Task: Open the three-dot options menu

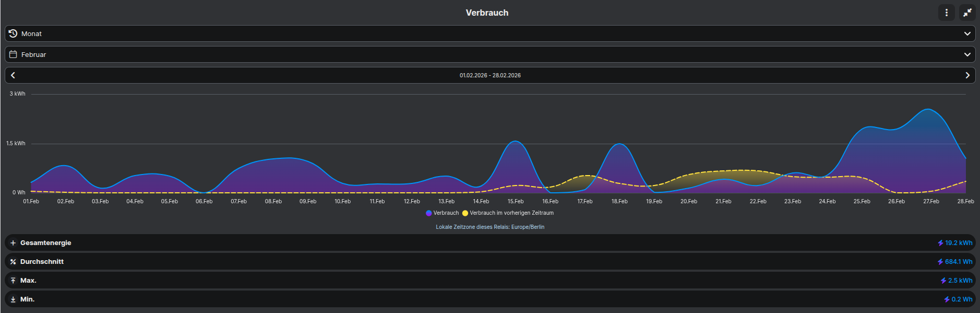Action: 946,13
